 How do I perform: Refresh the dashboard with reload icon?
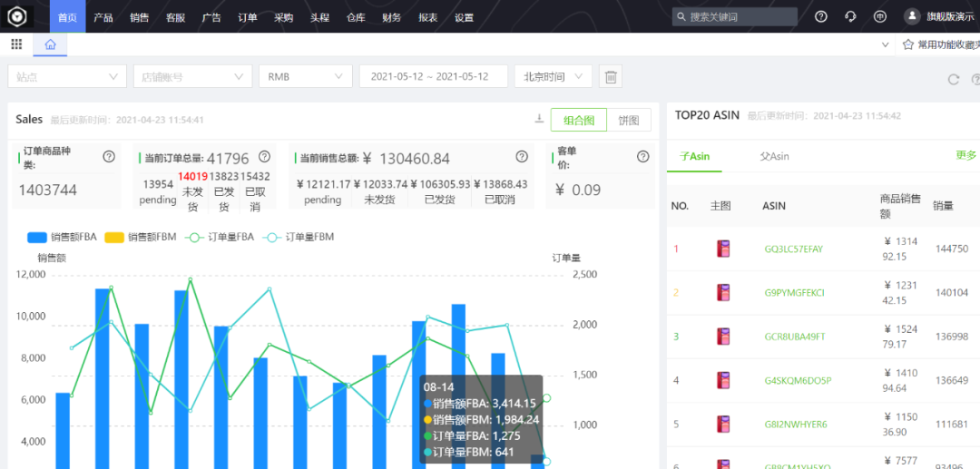coord(953,79)
